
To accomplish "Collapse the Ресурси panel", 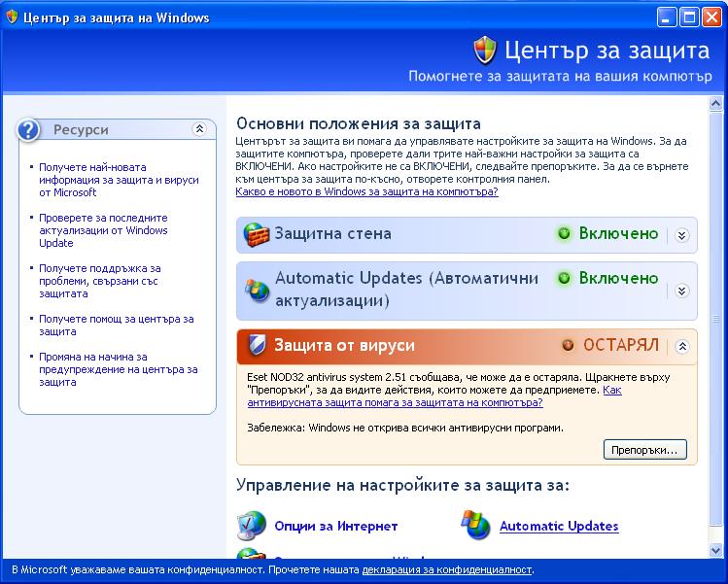I will coord(199,128).
